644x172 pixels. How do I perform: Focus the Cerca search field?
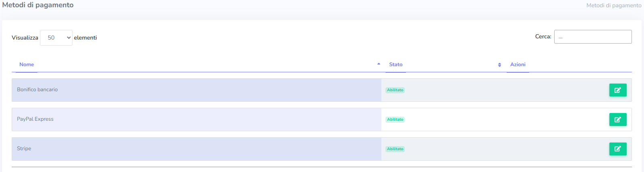point(592,37)
